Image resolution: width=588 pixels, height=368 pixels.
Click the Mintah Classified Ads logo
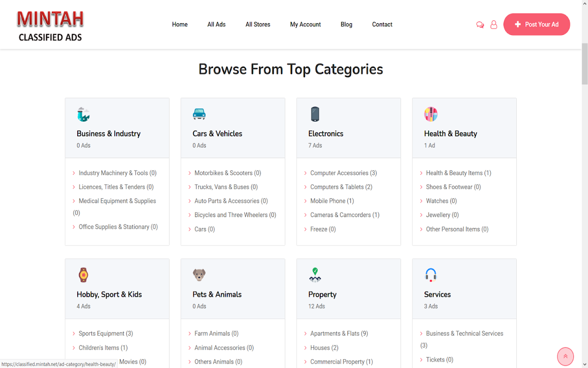click(50, 26)
